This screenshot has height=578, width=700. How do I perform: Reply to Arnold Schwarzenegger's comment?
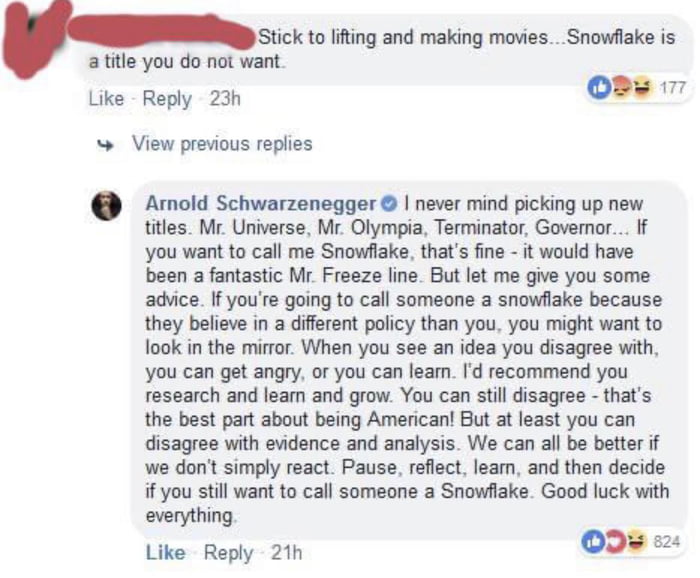(x=226, y=552)
